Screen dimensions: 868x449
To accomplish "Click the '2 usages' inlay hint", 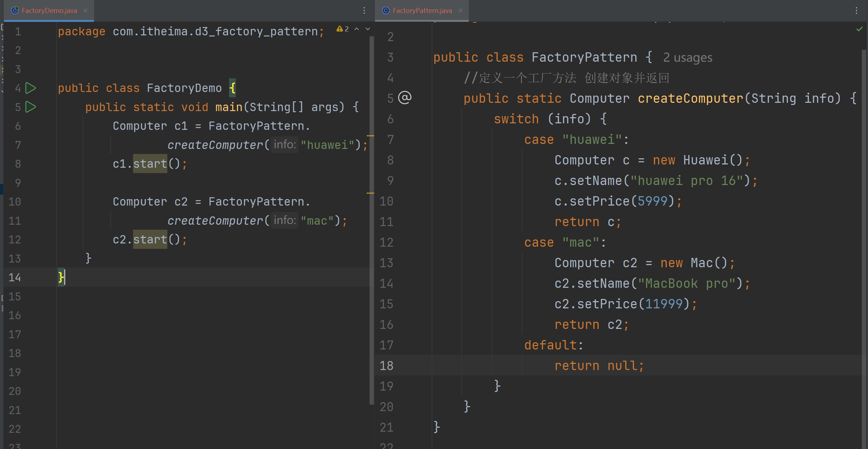I will [x=687, y=58].
